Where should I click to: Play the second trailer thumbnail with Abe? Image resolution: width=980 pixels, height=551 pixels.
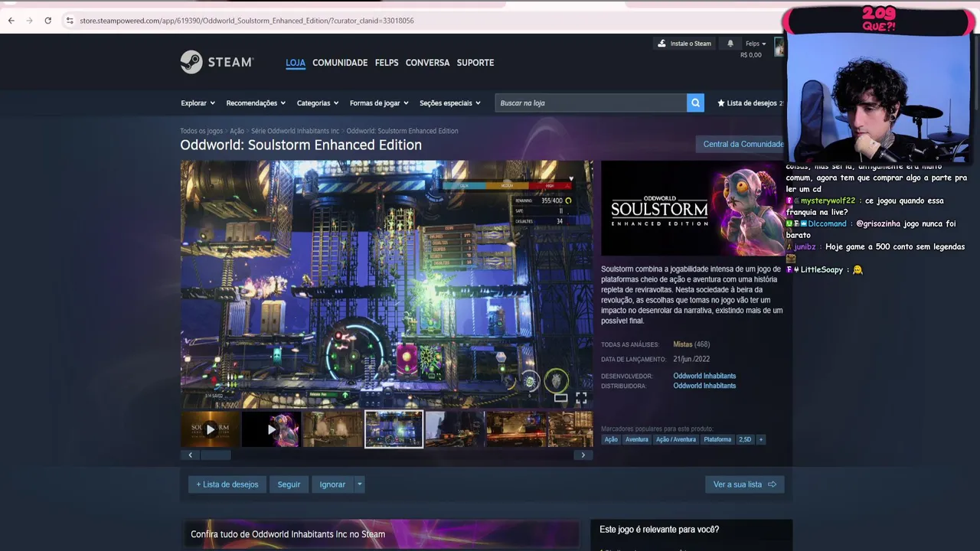[271, 429]
